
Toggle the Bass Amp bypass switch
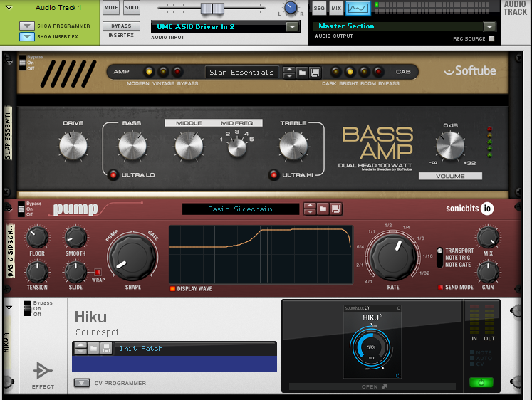tap(22, 63)
